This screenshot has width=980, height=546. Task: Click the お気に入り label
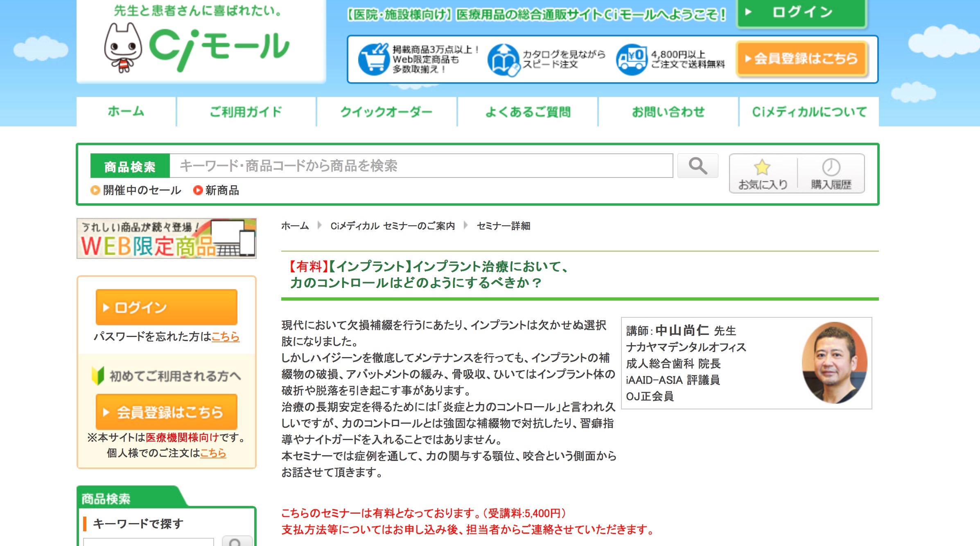(763, 185)
